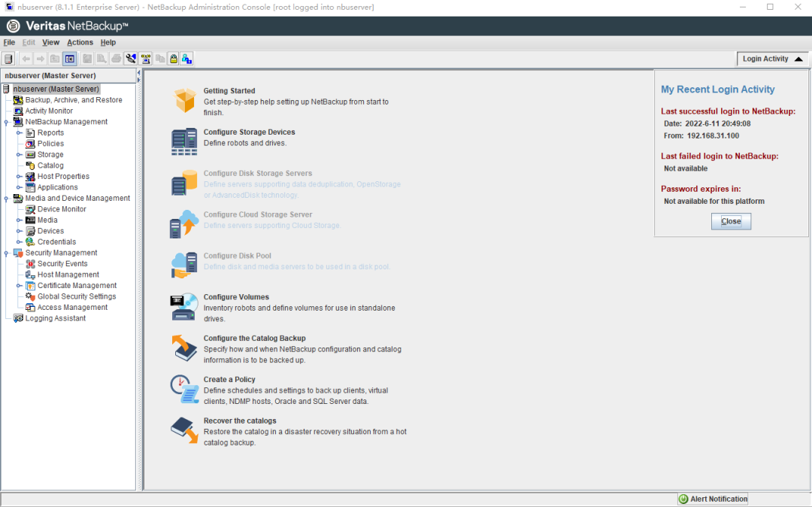The height and width of the screenshot is (507, 812).
Task: Click the Recover the catalogs icon
Action: [184, 430]
